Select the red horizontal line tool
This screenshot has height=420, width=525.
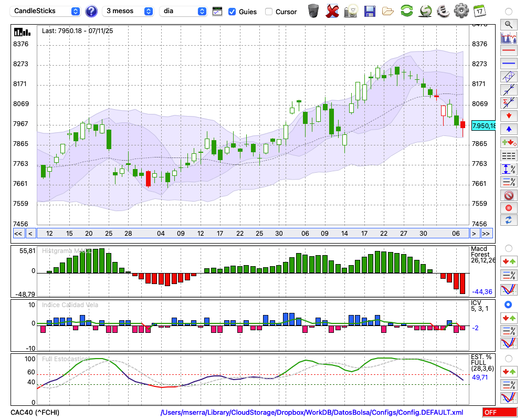(x=508, y=51)
